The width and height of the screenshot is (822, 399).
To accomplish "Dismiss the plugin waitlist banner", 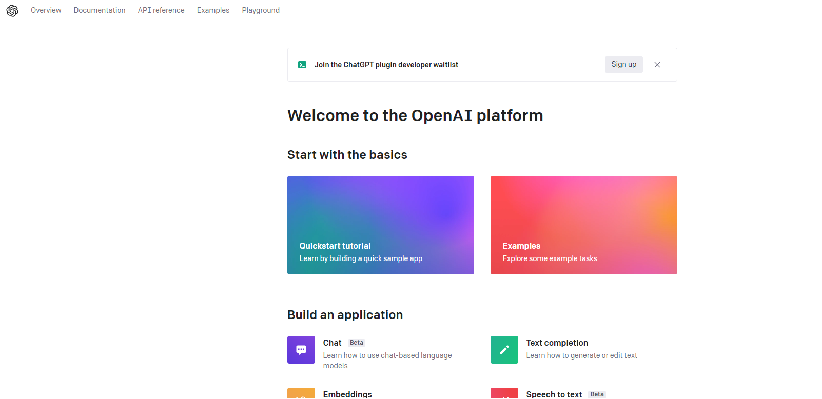I will (x=657, y=64).
